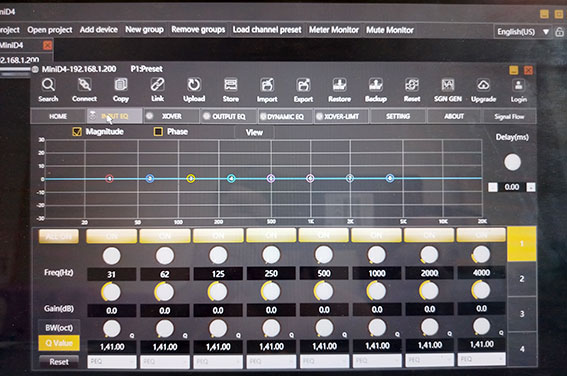Uncheck the Magnitude checkbox
This screenshot has height=376, width=567.
(x=77, y=132)
